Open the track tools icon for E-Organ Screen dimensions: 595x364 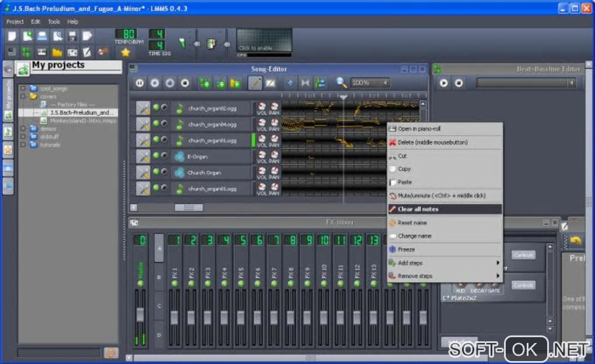click(x=143, y=156)
